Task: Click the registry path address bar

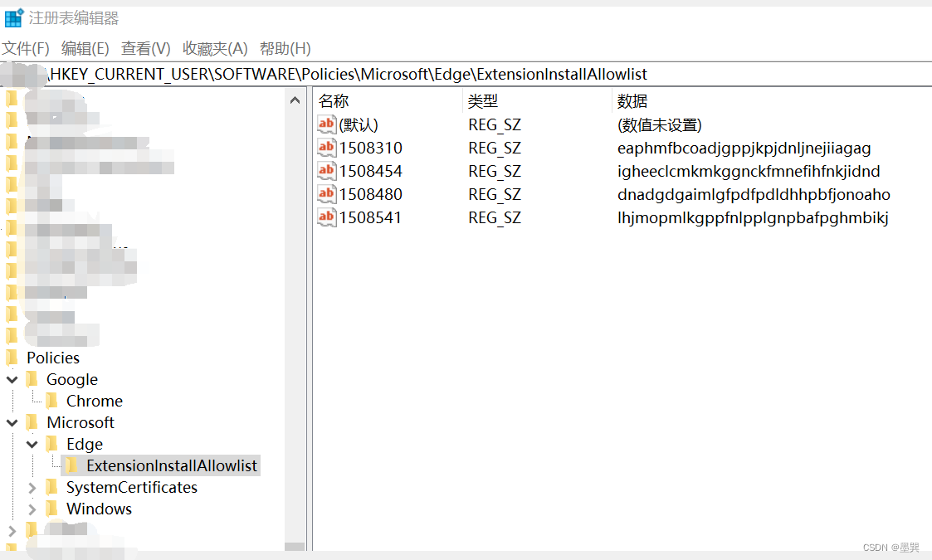Action: [x=466, y=75]
